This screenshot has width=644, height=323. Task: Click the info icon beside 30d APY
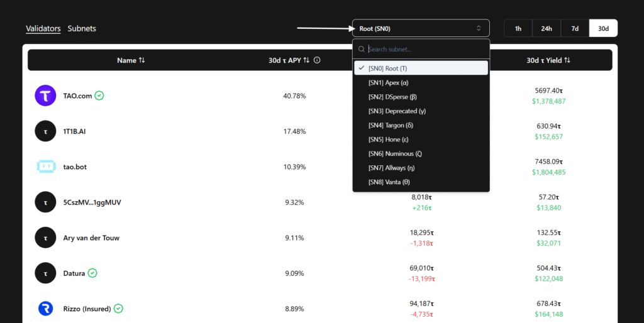(317, 60)
